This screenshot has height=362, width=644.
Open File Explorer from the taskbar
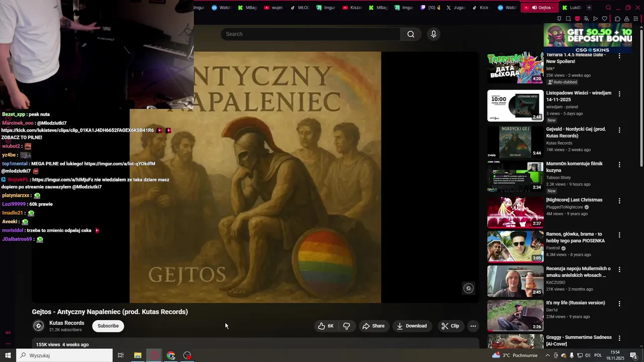click(x=138, y=355)
